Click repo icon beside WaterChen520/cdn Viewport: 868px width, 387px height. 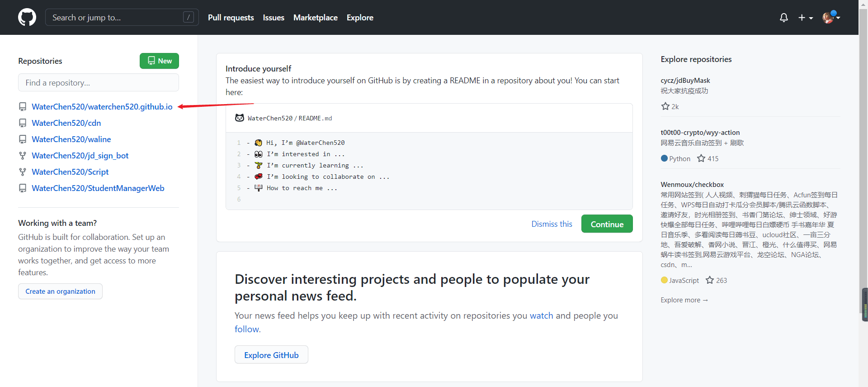pos(23,123)
